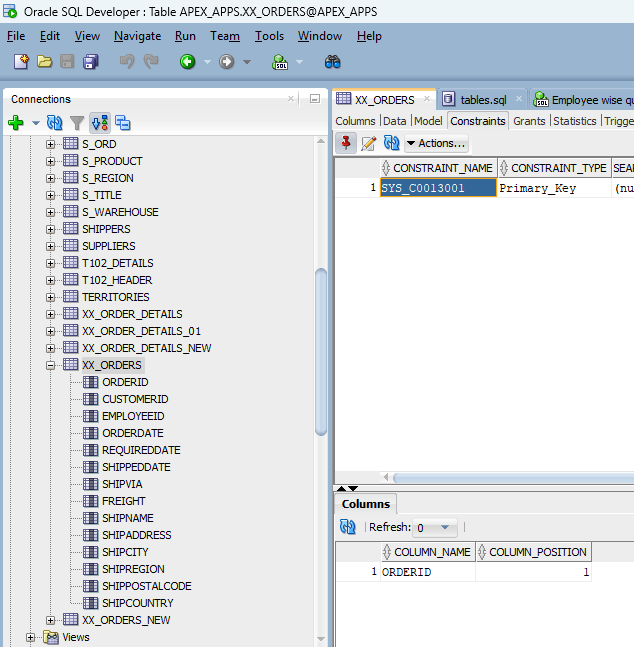Click the splitter collapse-down arrow
The height and width of the screenshot is (647, 634).
(353, 489)
